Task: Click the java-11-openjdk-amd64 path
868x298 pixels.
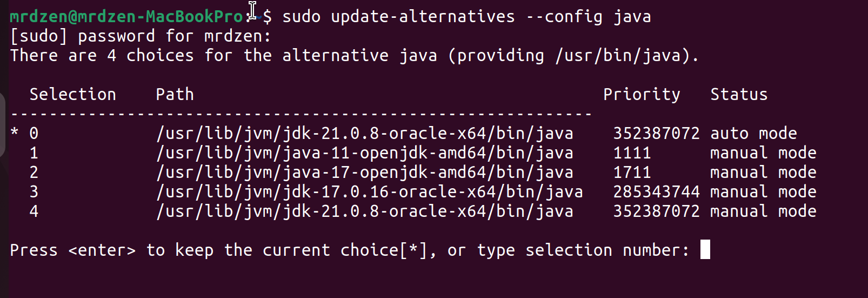Action: click(x=365, y=153)
